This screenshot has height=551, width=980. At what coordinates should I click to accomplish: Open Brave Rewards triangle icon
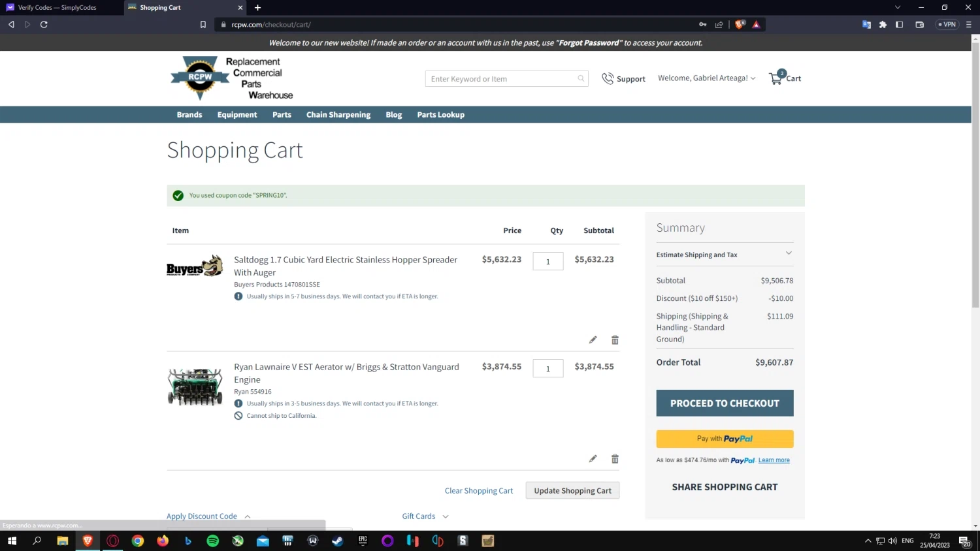coord(756,24)
